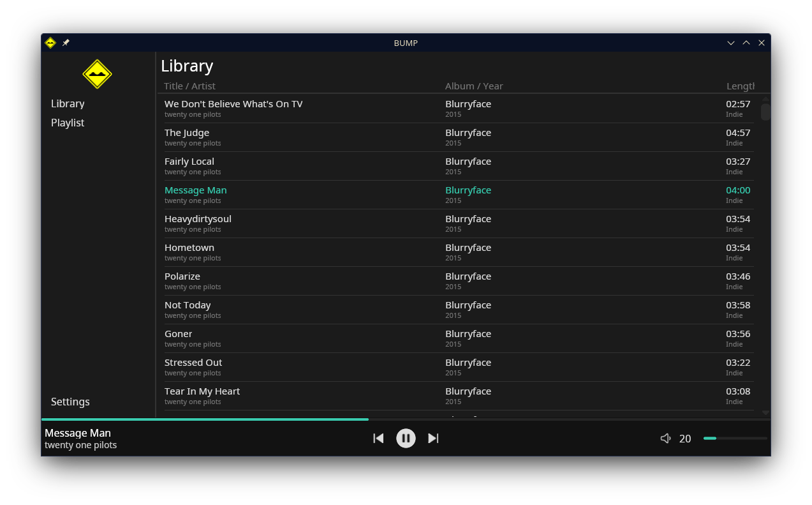Go back to the previous track
The width and height of the screenshot is (812, 505).
pos(378,438)
